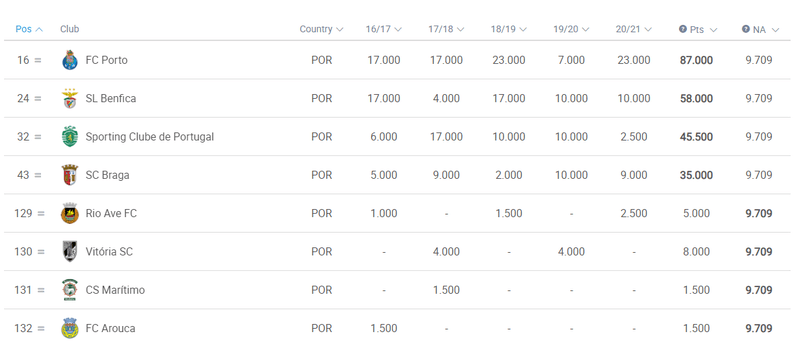Sort by 20/21 season column

coord(634,29)
